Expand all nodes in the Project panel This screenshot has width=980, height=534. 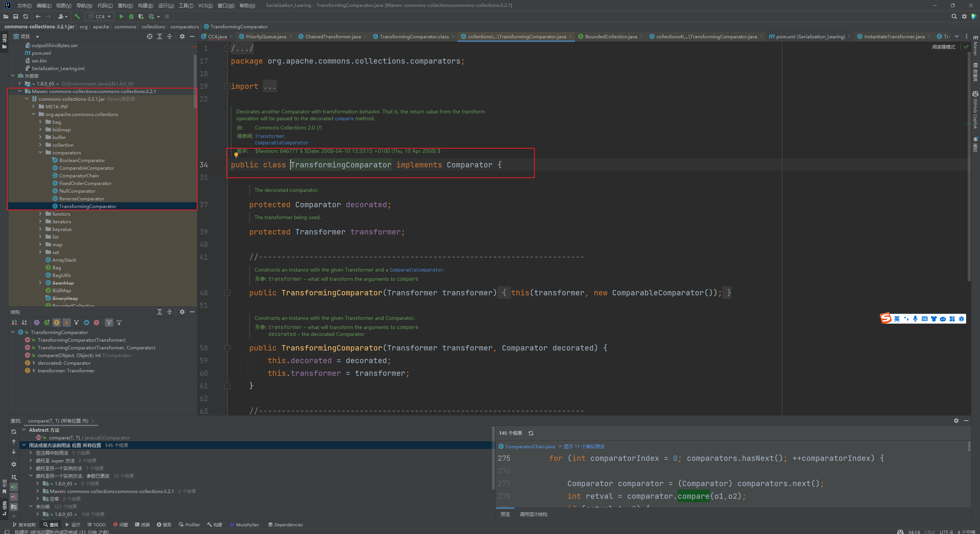(160, 36)
